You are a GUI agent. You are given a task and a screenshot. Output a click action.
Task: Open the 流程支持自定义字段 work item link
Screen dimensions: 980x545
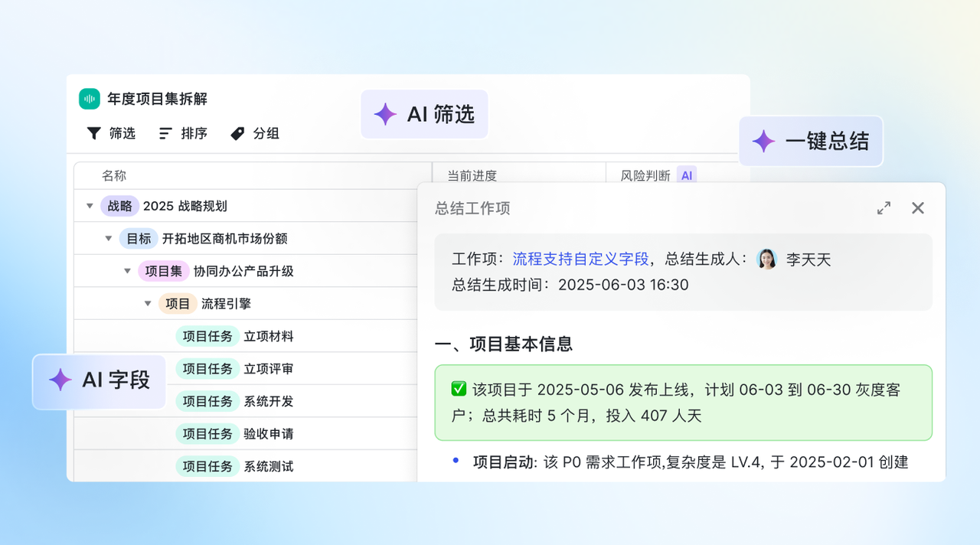[x=580, y=259]
